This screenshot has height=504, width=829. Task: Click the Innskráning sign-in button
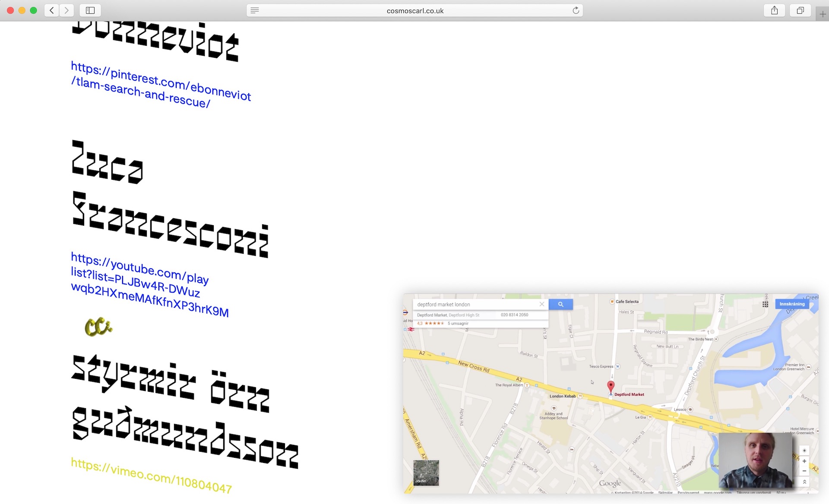click(792, 304)
